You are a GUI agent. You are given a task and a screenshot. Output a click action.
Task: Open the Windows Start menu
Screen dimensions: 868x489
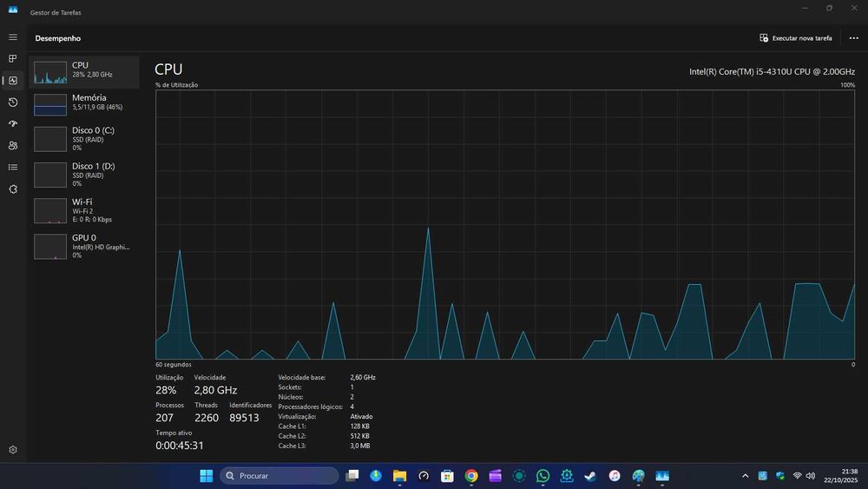[x=206, y=476]
